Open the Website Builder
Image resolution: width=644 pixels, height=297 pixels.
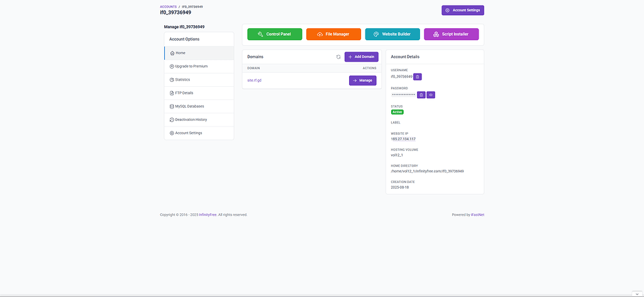tap(392, 34)
